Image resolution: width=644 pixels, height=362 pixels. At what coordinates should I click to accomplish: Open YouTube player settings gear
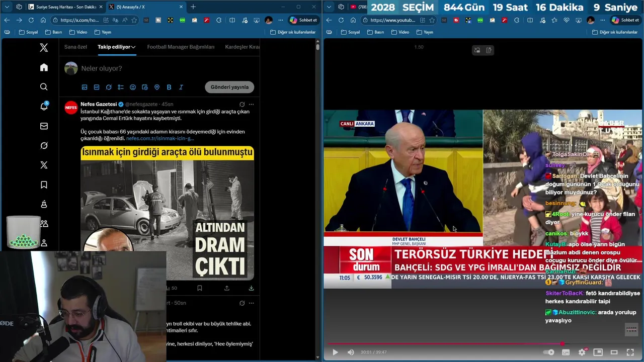coord(582,352)
